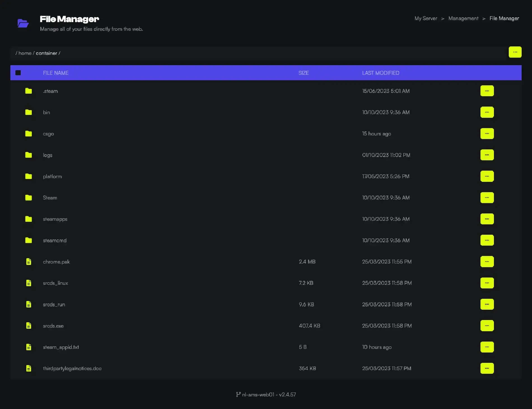The width and height of the screenshot is (532, 409).
Task: Select the srcds.exe file icon
Action: [29, 325]
